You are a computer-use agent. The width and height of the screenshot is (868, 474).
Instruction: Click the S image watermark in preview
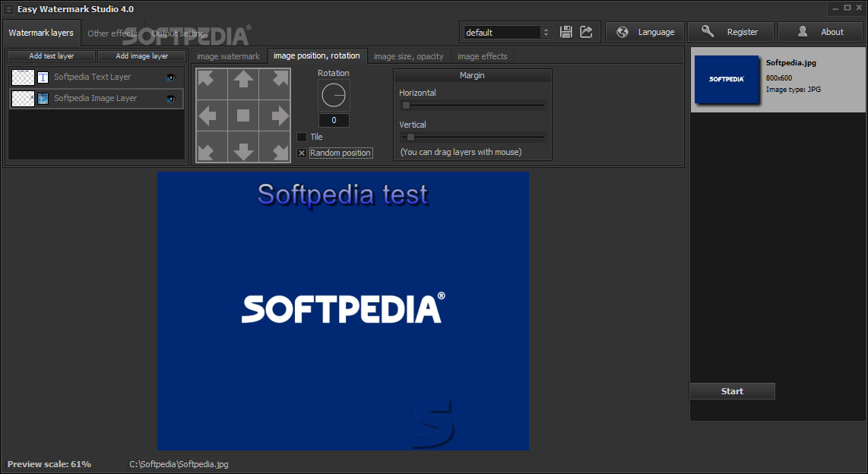tap(433, 423)
